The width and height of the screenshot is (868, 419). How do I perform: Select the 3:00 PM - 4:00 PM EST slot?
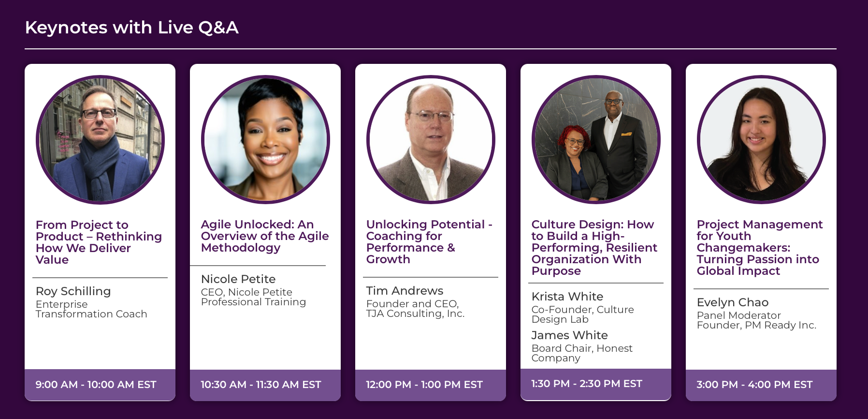pos(754,385)
